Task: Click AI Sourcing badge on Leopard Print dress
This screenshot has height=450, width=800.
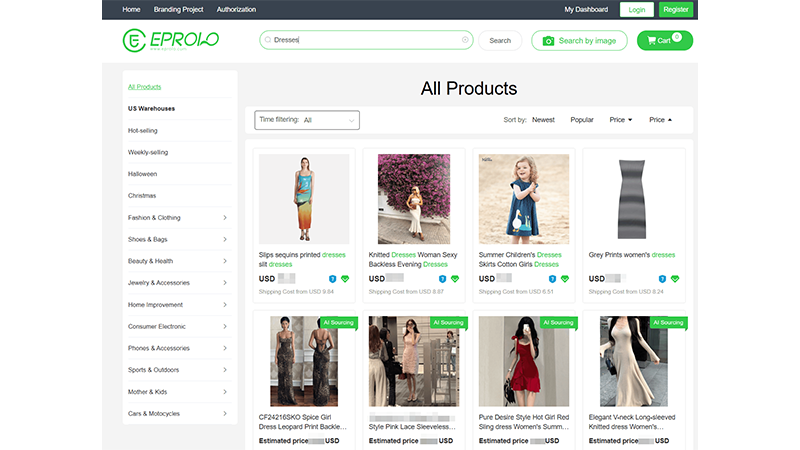Action: click(x=338, y=322)
